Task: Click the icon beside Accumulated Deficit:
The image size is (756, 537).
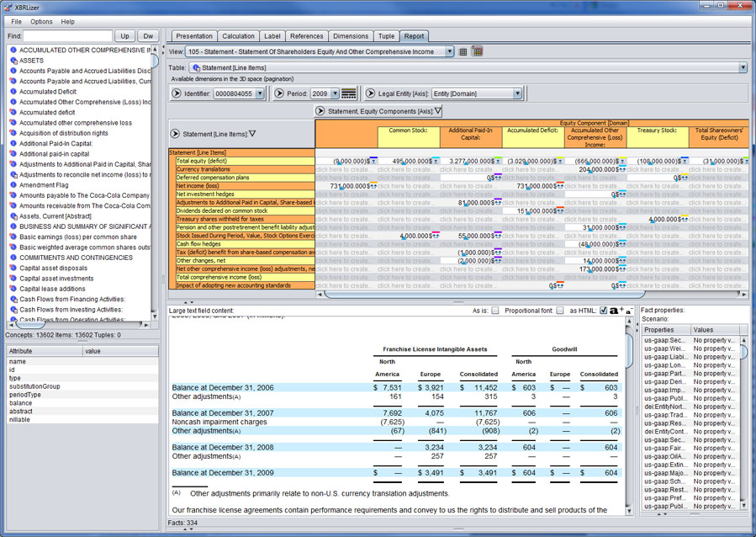Action: (13, 92)
